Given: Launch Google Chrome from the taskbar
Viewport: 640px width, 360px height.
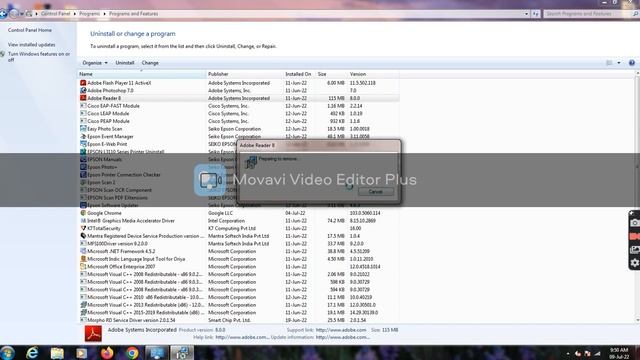Looking at the screenshot, I should click(x=132, y=353).
